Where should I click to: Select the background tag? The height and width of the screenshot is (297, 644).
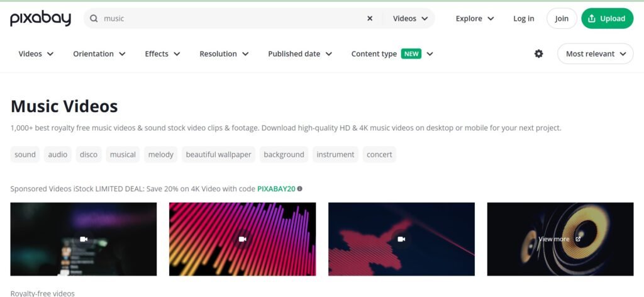[284, 154]
